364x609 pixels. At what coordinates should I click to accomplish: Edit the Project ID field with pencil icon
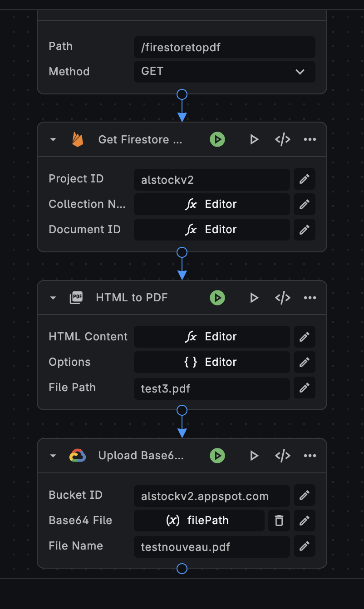pyautogui.click(x=304, y=179)
